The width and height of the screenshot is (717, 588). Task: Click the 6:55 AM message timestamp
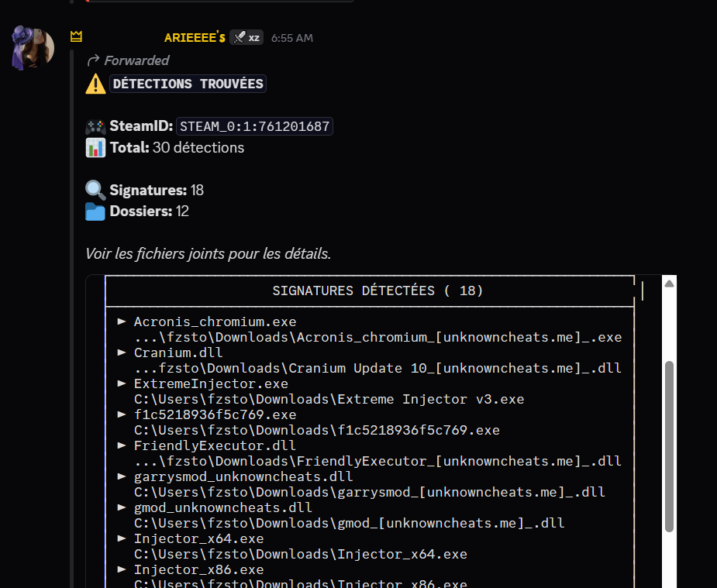(x=292, y=38)
